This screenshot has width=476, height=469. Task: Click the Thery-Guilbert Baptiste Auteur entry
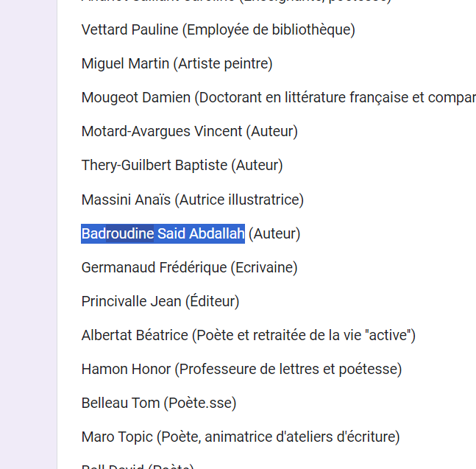pos(182,166)
